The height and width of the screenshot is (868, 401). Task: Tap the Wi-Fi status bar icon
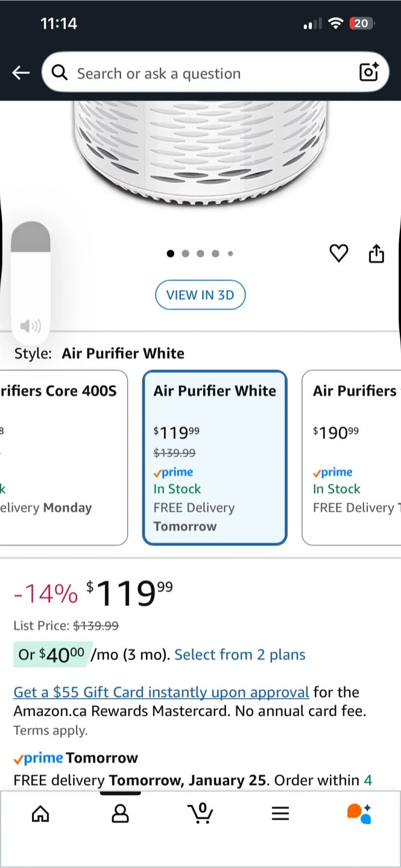pyautogui.click(x=335, y=24)
